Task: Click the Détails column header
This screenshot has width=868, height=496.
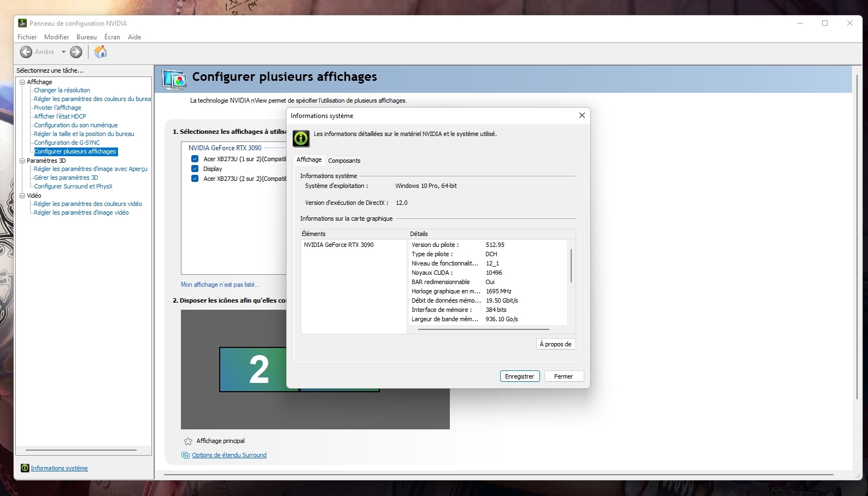Action: (x=491, y=234)
